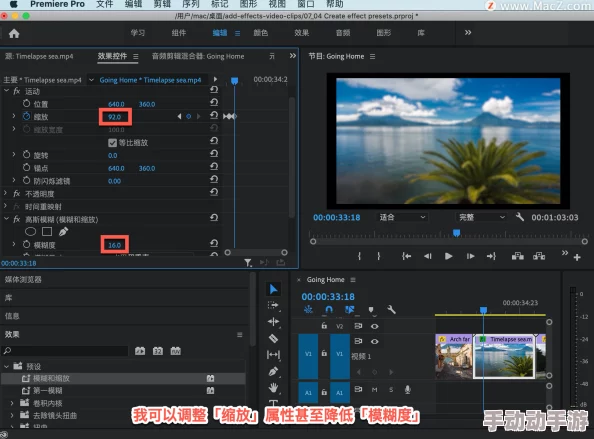Expand the 卷积内核 folder

[x=12, y=403]
